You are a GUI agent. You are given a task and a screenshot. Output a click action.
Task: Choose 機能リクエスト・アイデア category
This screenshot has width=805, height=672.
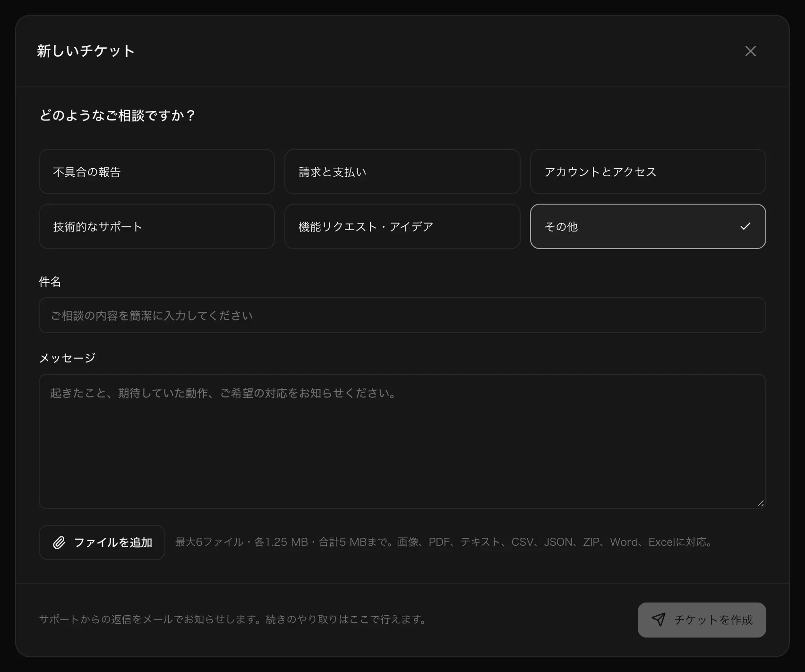pos(402,226)
